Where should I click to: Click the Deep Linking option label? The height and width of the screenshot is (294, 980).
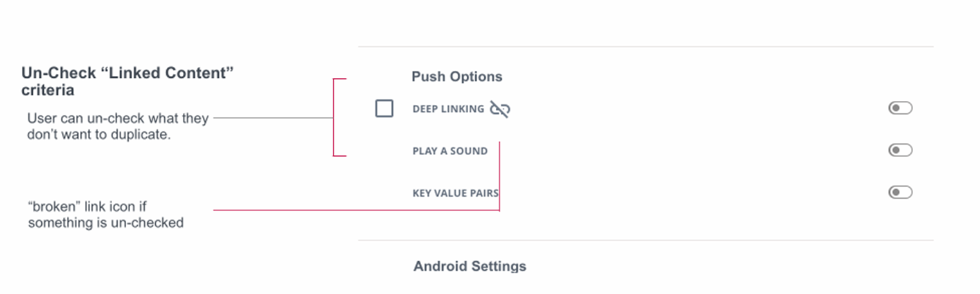click(448, 109)
